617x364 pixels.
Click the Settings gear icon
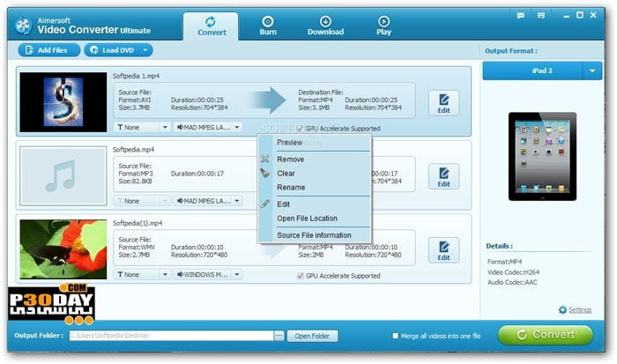pos(562,309)
